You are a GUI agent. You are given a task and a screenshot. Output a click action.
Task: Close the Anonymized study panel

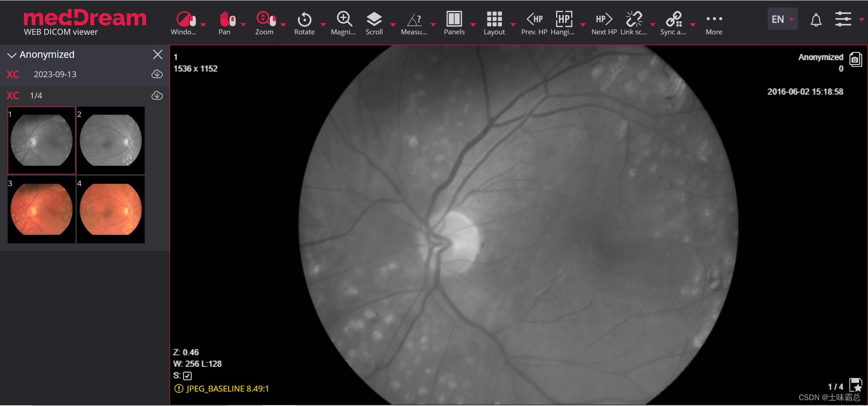coord(158,55)
